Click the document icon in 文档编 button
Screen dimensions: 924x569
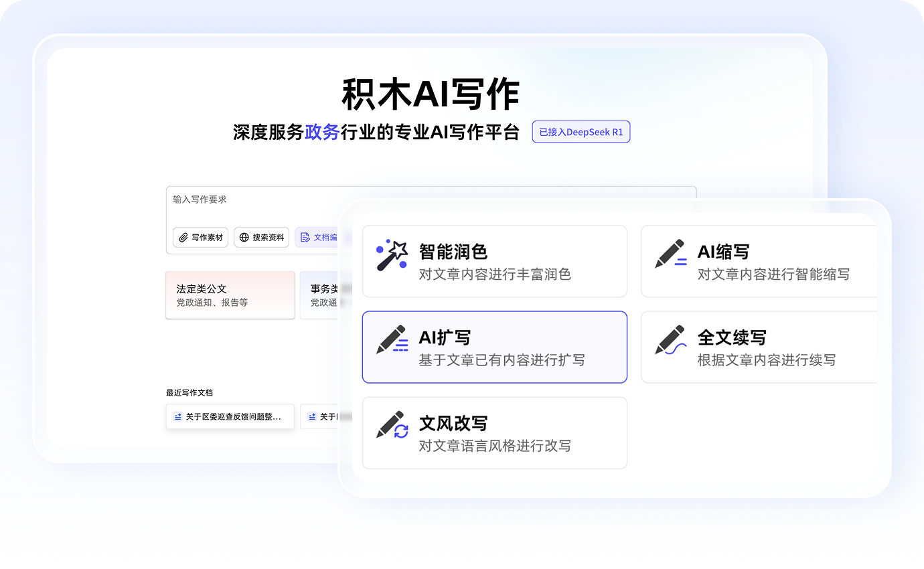pyautogui.click(x=305, y=238)
